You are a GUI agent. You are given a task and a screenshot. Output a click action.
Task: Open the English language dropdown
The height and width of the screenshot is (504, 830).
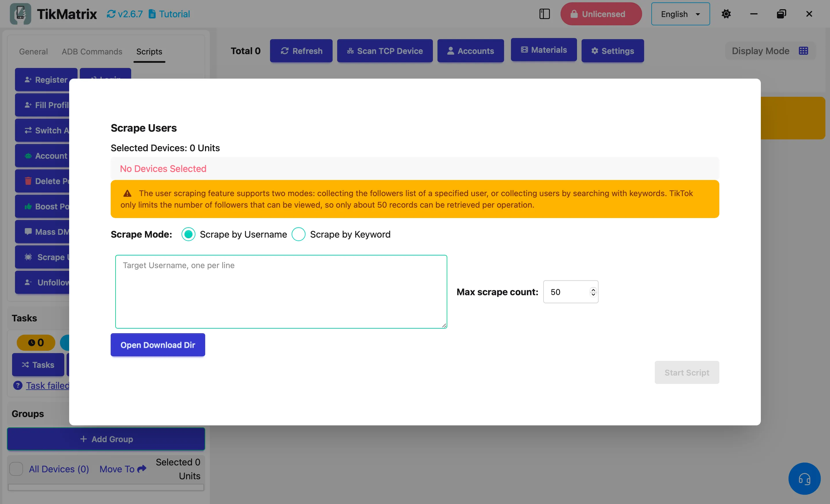(x=680, y=14)
